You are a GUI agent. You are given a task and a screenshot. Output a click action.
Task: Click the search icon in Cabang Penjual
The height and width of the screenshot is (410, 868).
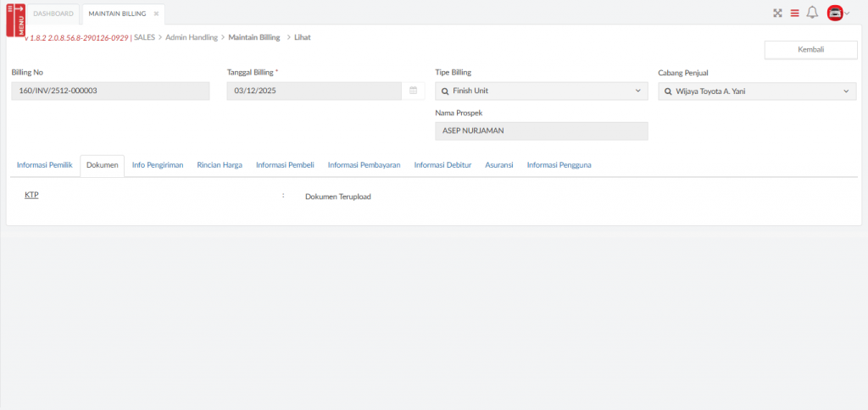668,91
